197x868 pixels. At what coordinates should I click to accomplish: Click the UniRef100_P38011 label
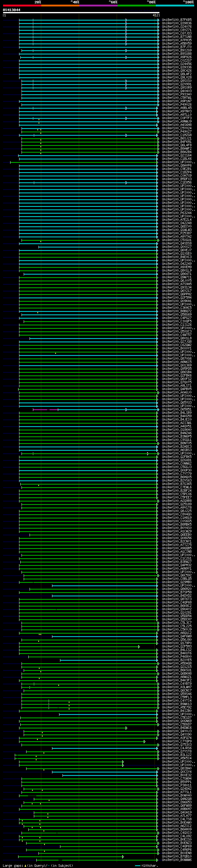pos(177,785)
